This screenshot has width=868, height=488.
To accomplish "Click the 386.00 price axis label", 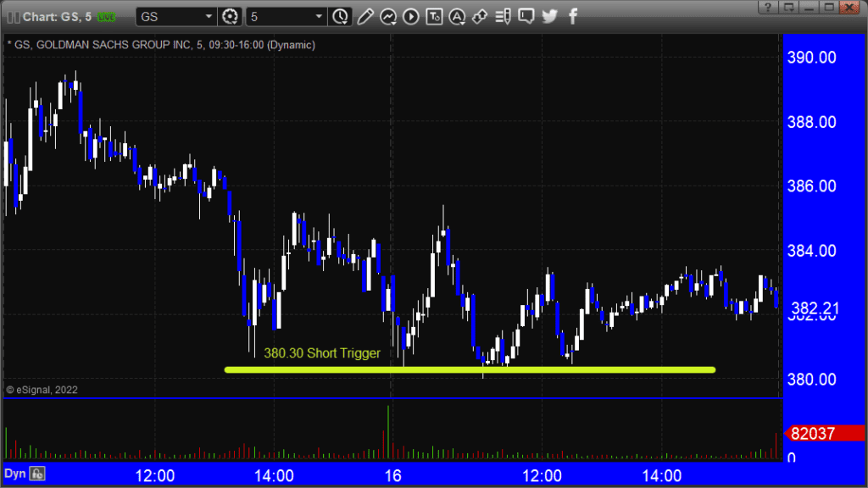I will (811, 186).
